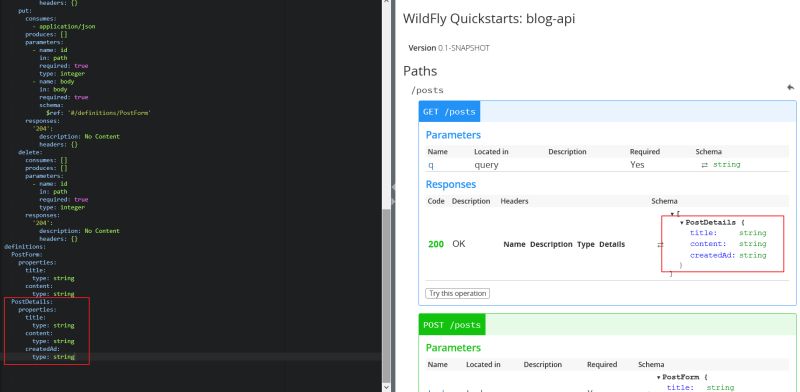The width and height of the screenshot is (800, 392).
Task: Click Parameters heading under POST /posts
Action: (453, 348)
